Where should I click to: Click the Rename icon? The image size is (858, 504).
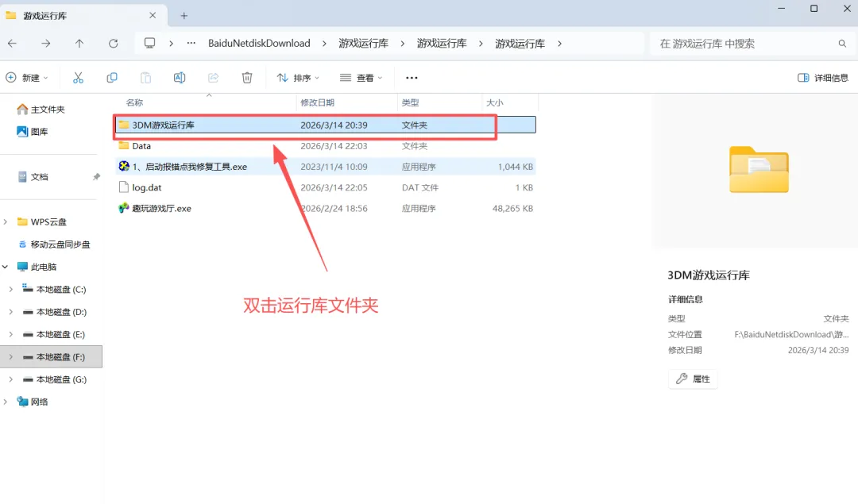(180, 78)
